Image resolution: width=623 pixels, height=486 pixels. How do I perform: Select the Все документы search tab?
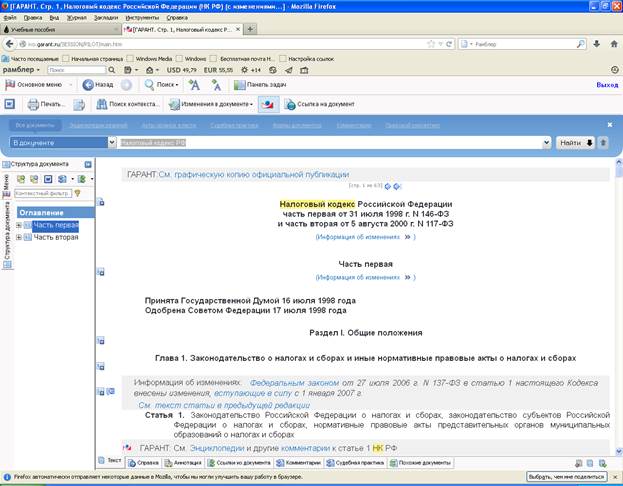pos(35,125)
